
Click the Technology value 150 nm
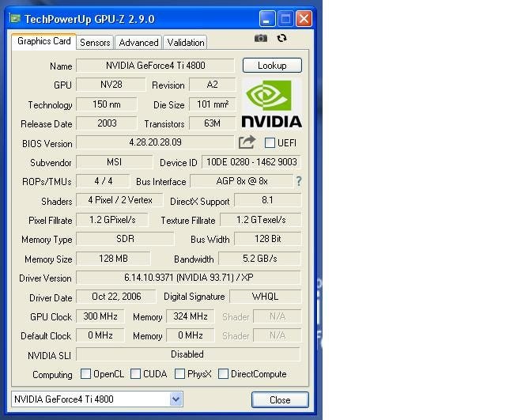[107, 104]
